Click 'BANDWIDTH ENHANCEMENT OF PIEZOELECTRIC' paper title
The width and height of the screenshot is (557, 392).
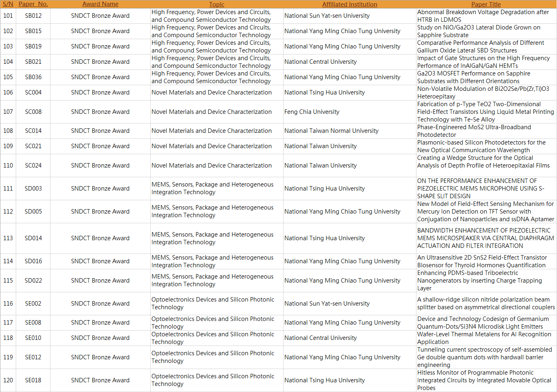pos(486,238)
